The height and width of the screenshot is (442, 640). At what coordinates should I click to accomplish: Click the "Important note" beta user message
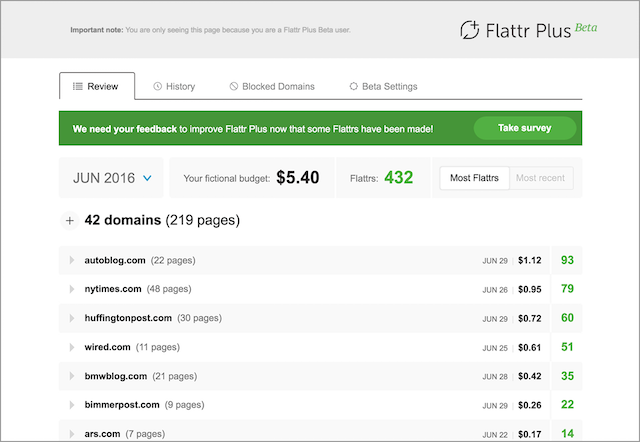click(210, 30)
